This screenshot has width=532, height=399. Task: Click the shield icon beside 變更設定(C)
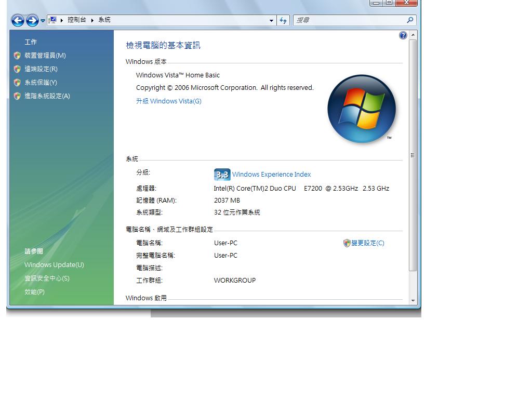[347, 243]
